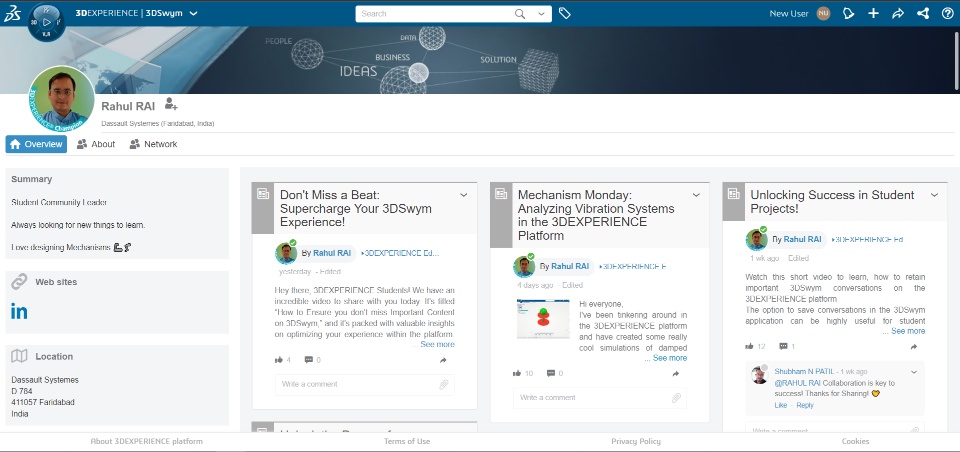Click the post type icon on "Don't Miss a Beat"
Viewport: 960px width, 452px height.
(263, 194)
